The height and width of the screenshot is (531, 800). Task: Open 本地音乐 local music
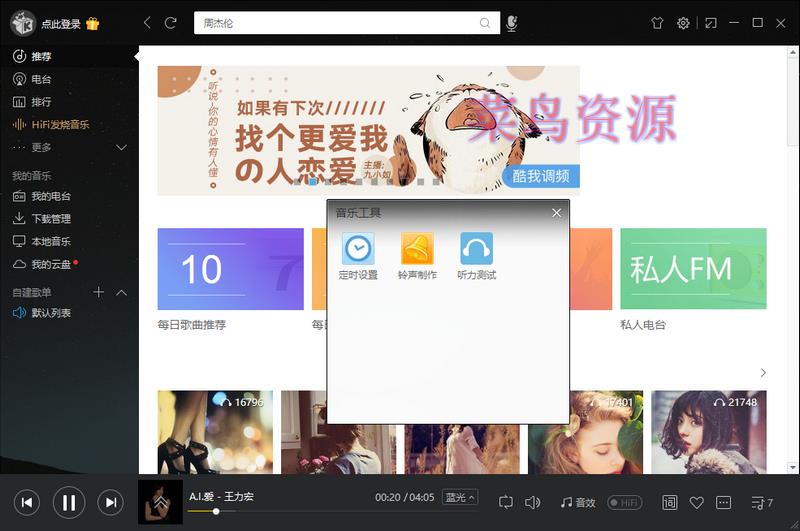click(69, 241)
